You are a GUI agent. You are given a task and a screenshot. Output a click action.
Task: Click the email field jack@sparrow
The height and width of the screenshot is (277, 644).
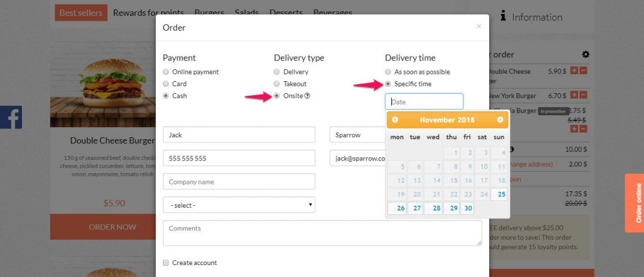(358, 158)
